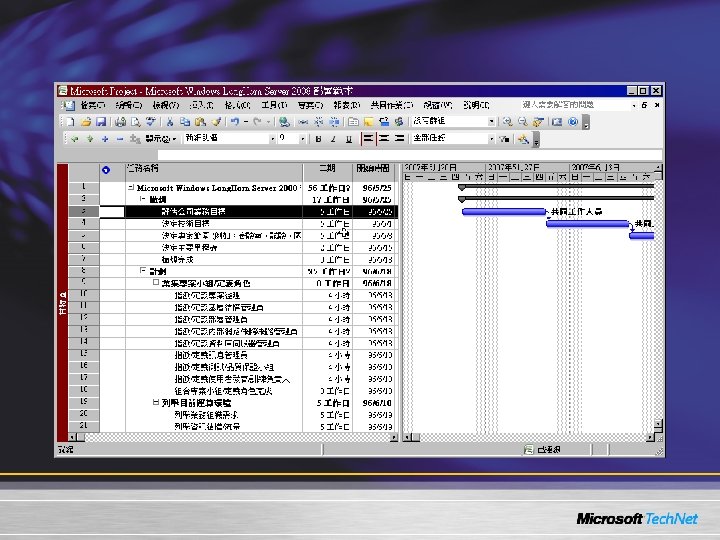Click the Publish icon beside Assign Resources

[x=399, y=122]
